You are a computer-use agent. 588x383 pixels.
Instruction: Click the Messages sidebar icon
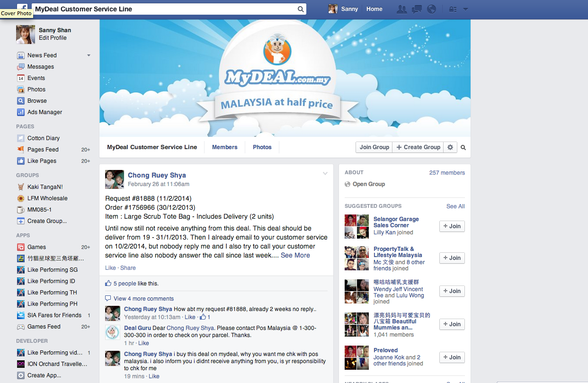[21, 67]
